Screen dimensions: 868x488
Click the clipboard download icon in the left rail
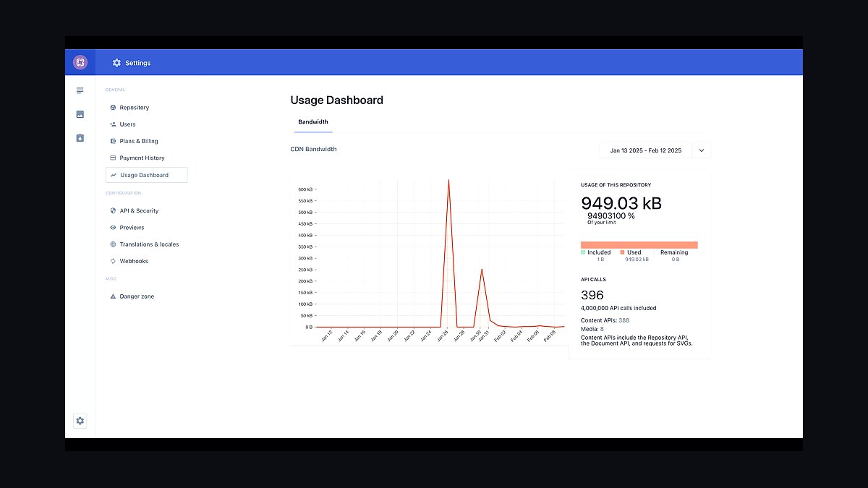click(x=80, y=137)
